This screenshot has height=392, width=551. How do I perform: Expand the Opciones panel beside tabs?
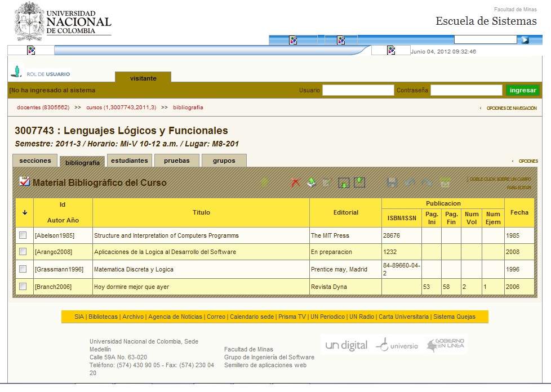(x=527, y=161)
